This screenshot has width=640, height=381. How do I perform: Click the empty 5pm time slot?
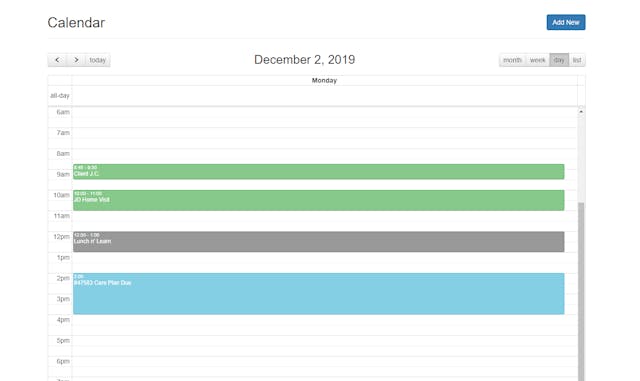click(324, 345)
